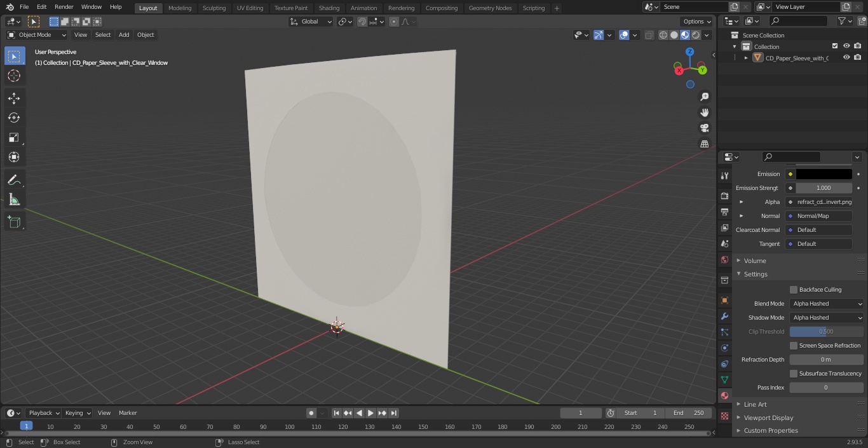Click the Alpha refract_cd invert.png texture button
This screenshot has height=448, width=868.
(x=819, y=202)
